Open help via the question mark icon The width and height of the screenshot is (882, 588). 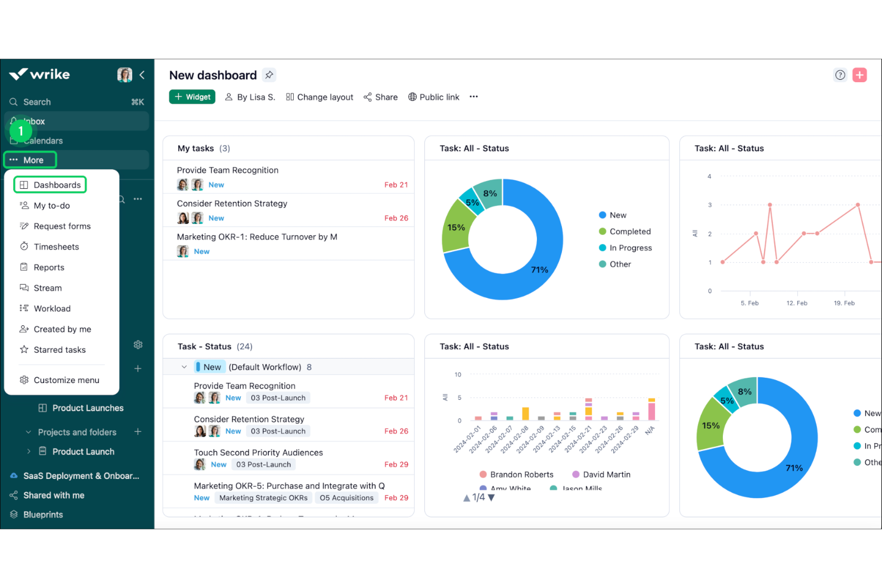click(x=840, y=75)
